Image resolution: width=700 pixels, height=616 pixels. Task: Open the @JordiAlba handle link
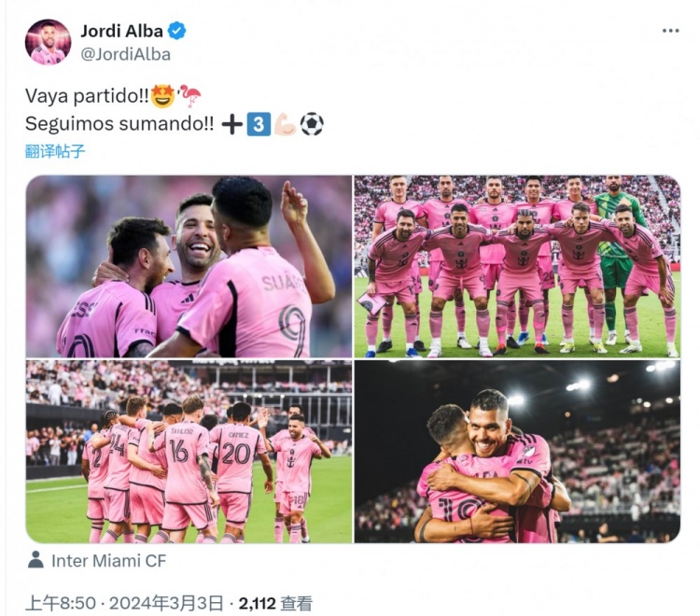click(125, 54)
